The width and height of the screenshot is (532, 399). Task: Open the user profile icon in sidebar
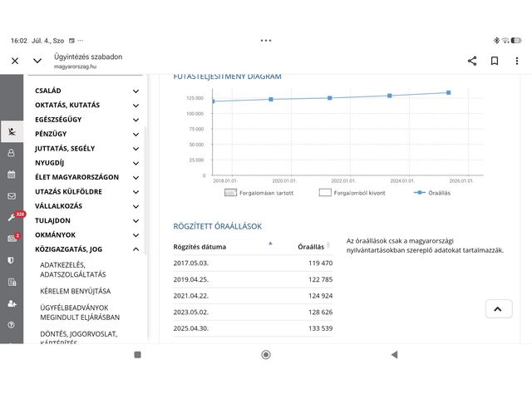[11, 153]
